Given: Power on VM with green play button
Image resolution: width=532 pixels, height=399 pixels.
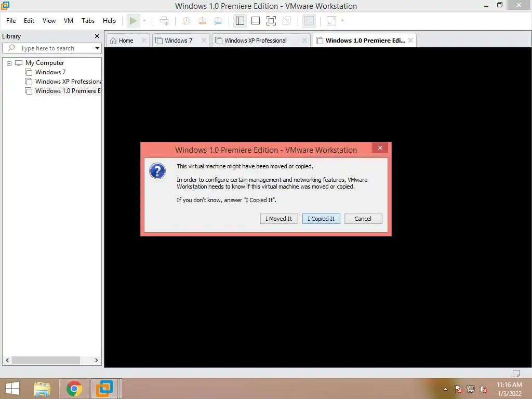Looking at the screenshot, I should coord(134,21).
